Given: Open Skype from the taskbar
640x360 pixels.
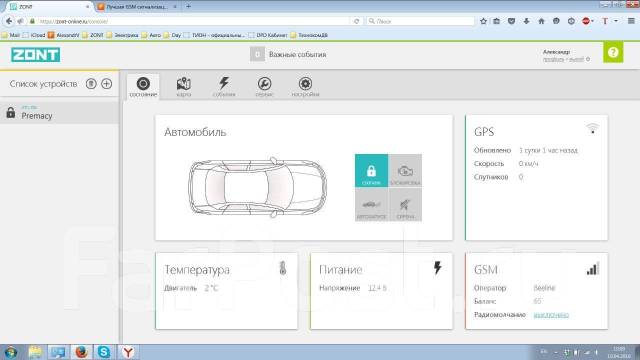Looking at the screenshot, I should [104, 352].
